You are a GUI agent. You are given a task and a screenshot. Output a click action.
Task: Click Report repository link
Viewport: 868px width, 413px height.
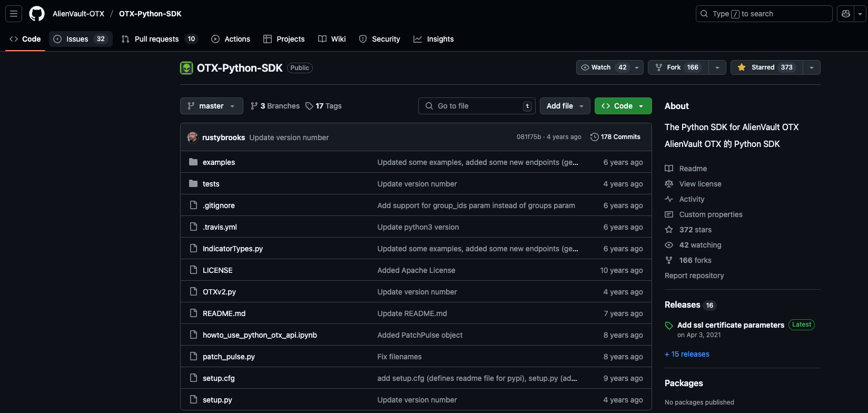[x=694, y=276]
